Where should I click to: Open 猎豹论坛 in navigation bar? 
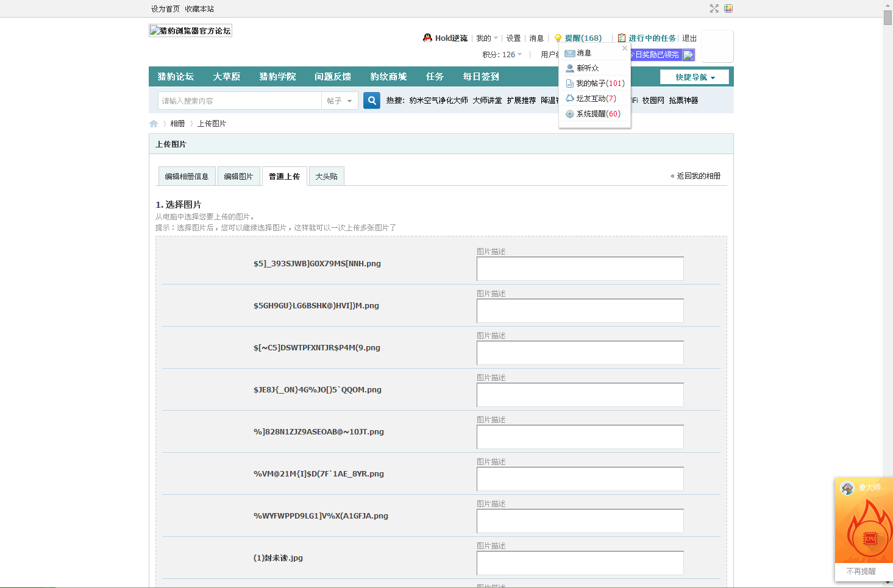click(x=176, y=76)
